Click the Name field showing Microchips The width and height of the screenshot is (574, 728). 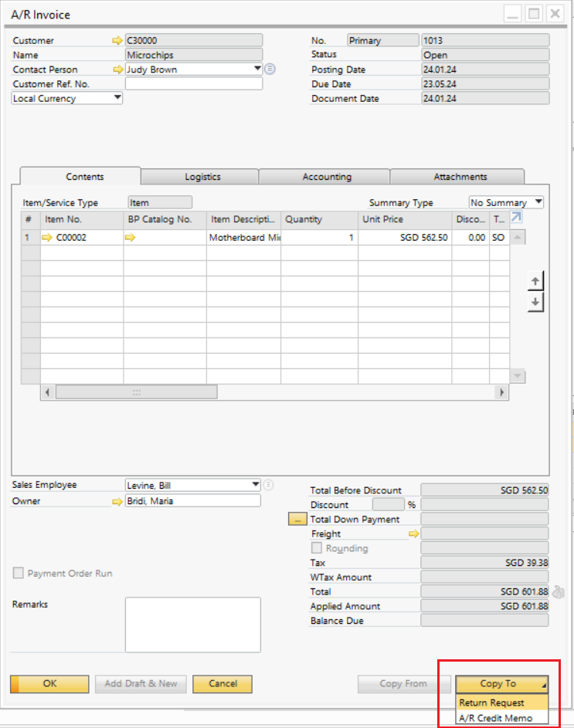(x=194, y=55)
